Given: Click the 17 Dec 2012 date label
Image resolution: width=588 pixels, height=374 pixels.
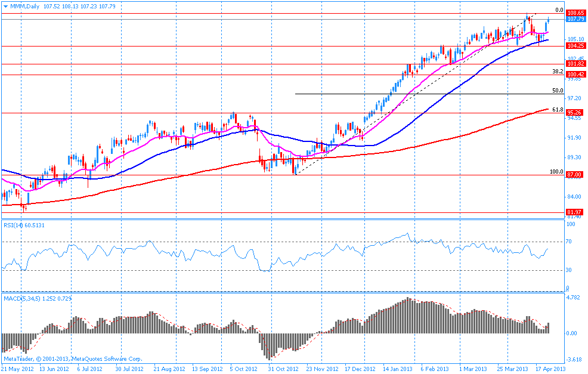Looking at the screenshot, I should click(x=360, y=369).
